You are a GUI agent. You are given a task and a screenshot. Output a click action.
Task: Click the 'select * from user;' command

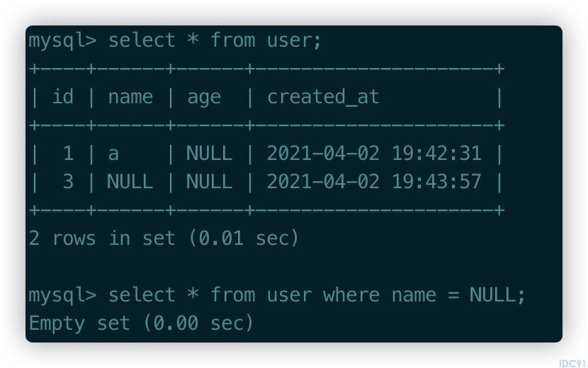[215, 40]
